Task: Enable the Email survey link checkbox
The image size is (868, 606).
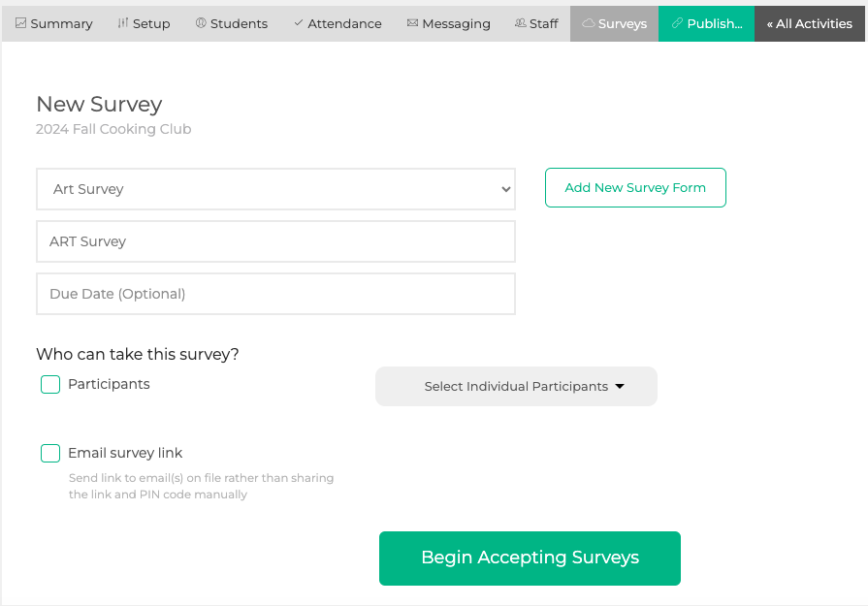Action: click(50, 453)
